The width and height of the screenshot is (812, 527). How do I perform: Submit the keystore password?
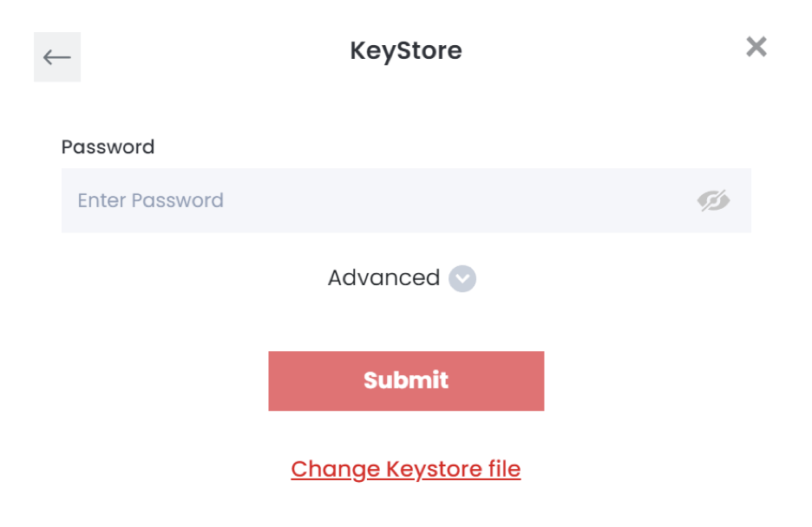(406, 381)
